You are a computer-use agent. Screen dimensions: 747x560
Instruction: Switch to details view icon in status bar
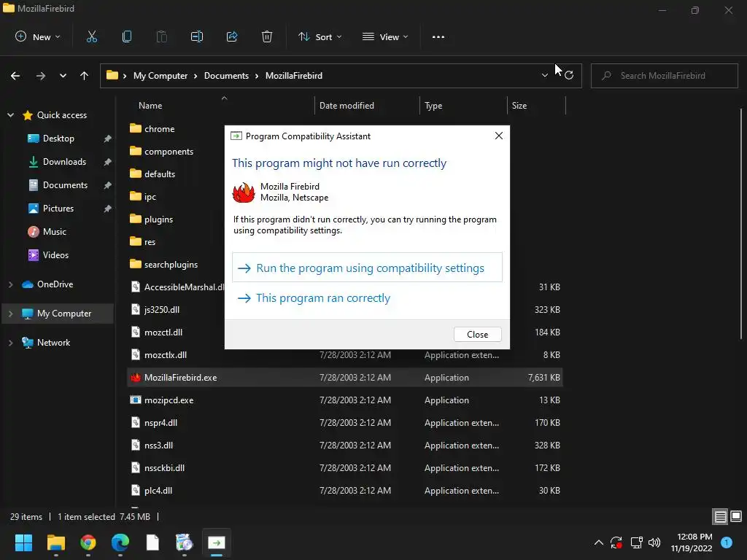(720, 517)
